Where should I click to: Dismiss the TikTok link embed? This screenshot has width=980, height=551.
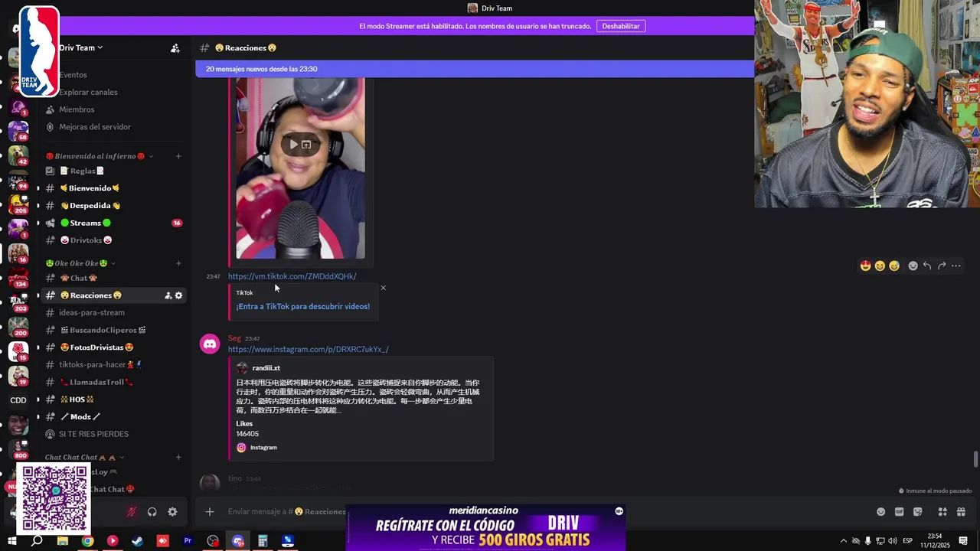coord(383,288)
